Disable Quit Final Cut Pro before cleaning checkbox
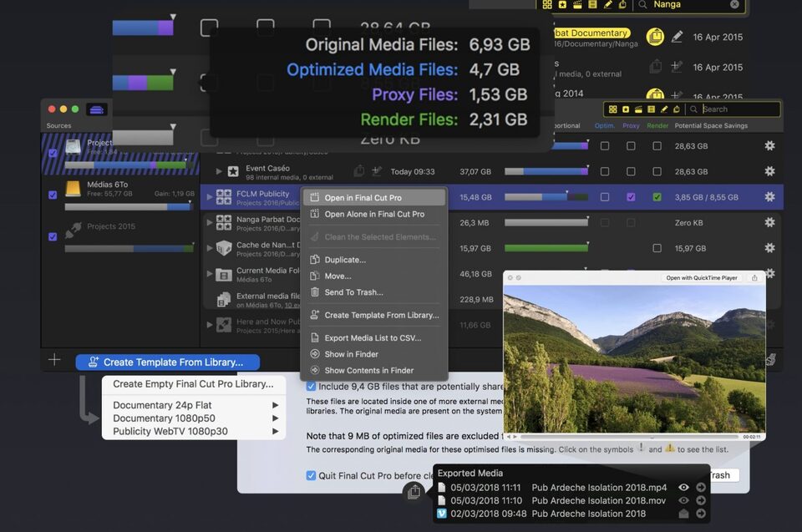Image resolution: width=802 pixels, height=532 pixels. pos(311,475)
